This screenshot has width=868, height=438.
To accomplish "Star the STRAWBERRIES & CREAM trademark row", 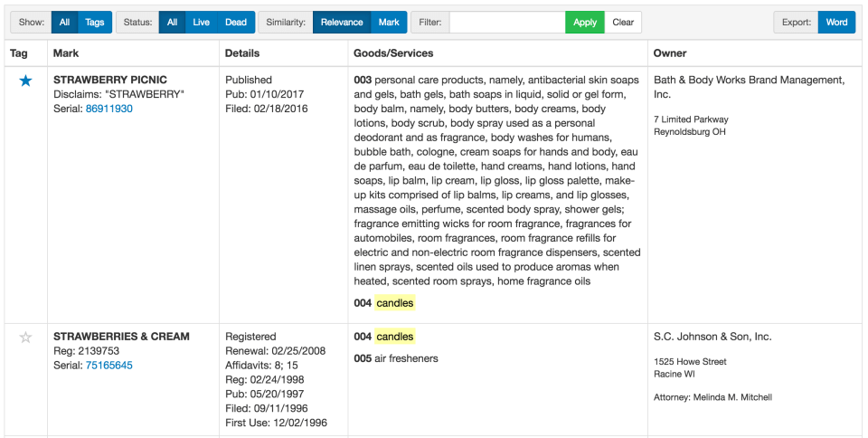I will 25,338.
